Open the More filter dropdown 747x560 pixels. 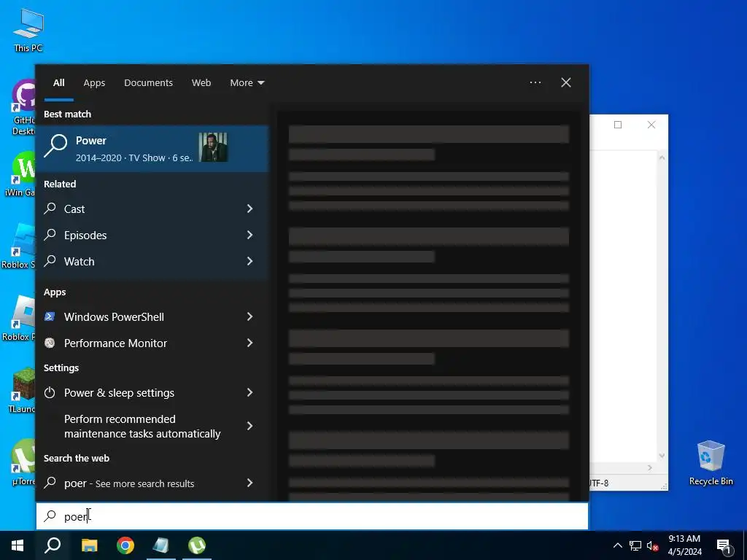click(247, 83)
